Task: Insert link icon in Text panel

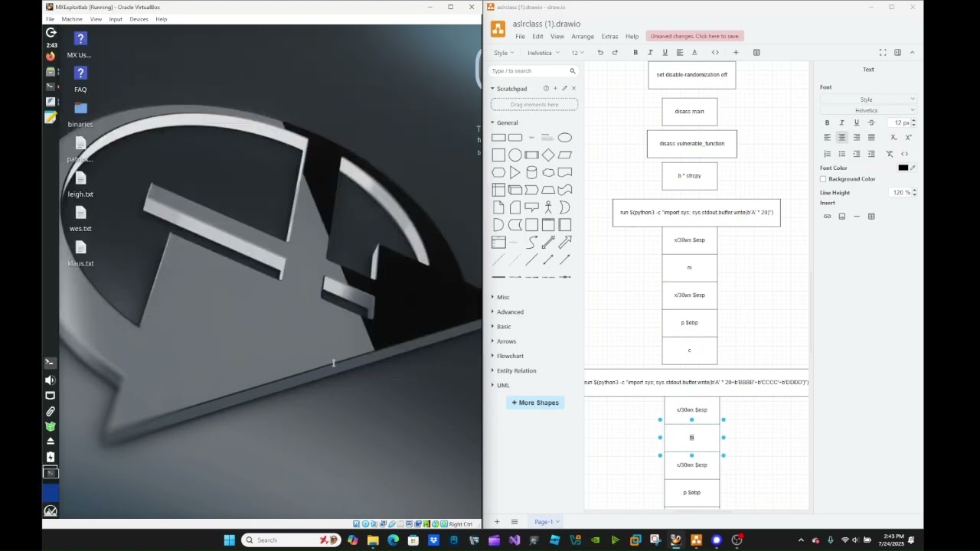Action: [827, 217]
